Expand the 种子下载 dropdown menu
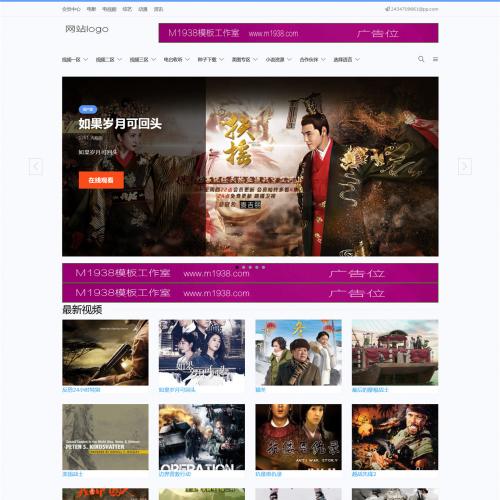The image size is (500, 500). 211,60
